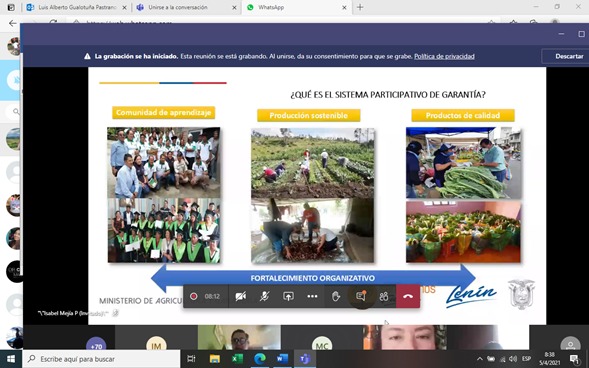
Task: Select the MC participant avatar
Action: click(x=322, y=345)
